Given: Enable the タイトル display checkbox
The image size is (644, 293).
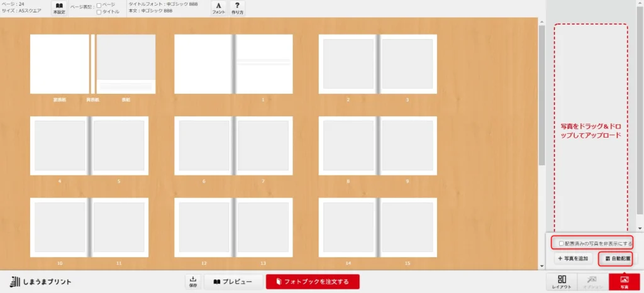Looking at the screenshot, I should coord(99,11).
